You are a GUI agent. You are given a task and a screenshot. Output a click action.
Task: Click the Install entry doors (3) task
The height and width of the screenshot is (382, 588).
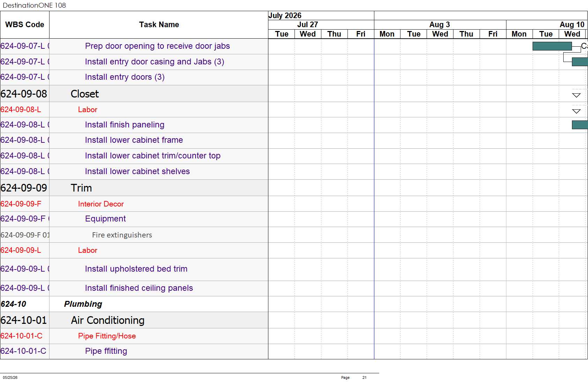click(125, 77)
